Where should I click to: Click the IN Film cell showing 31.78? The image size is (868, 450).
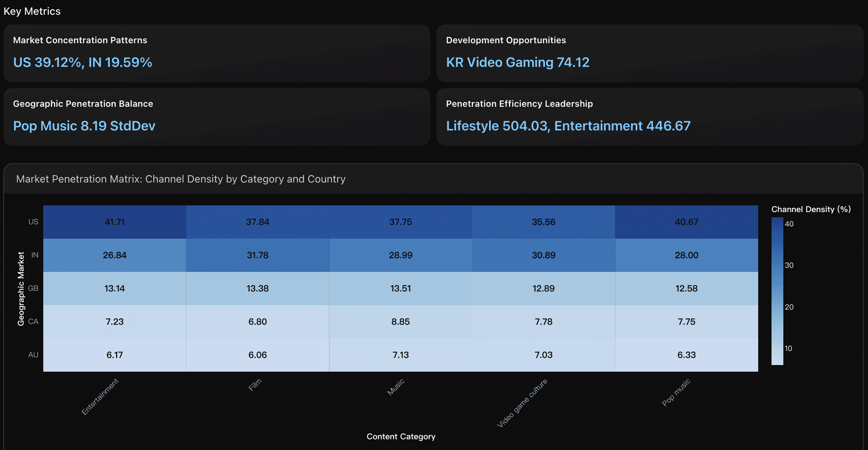click(258, 255)
